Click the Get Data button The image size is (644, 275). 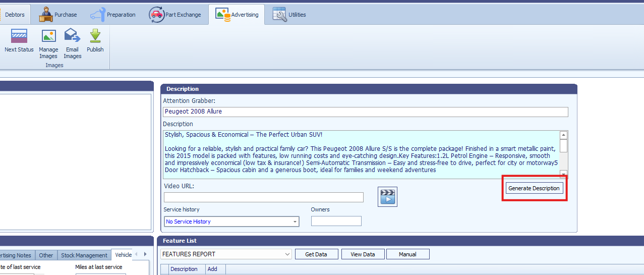(x=316, y=254)
